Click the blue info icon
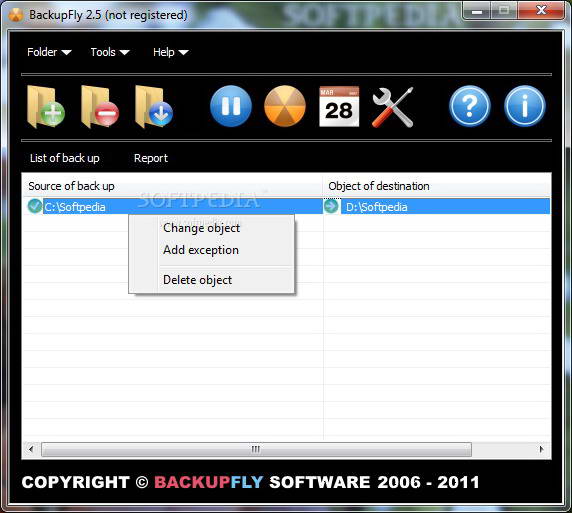This screenshot has width=572, height=513. coord(525,106)
